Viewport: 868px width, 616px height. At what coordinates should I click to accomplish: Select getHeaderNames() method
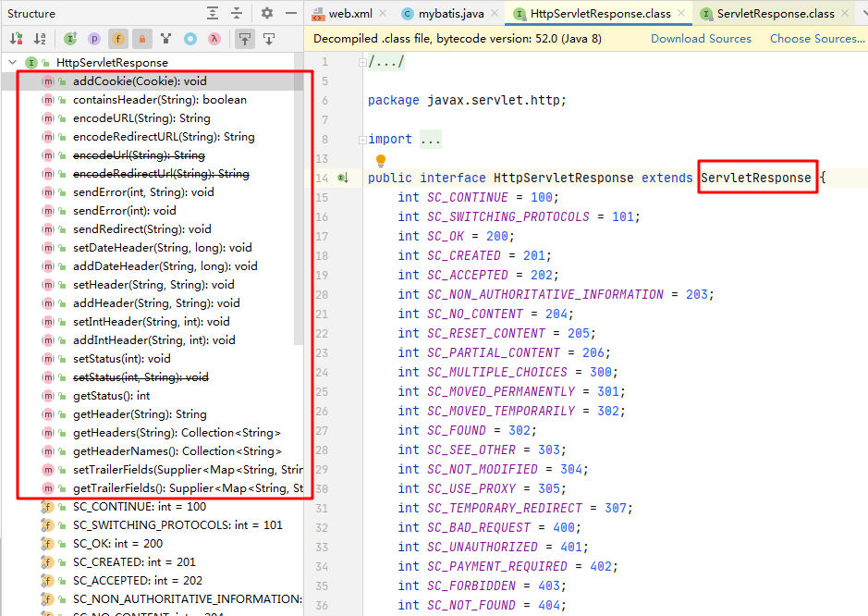point(177,451)
